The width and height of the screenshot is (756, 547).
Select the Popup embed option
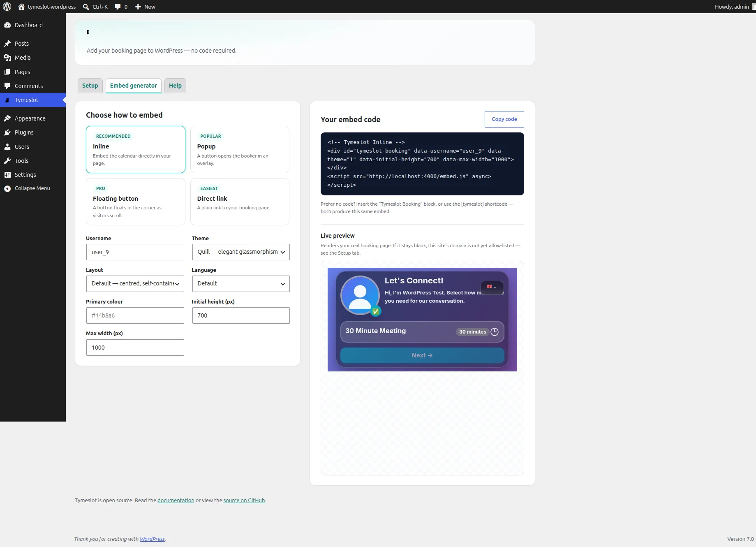(x=240, y=149)
